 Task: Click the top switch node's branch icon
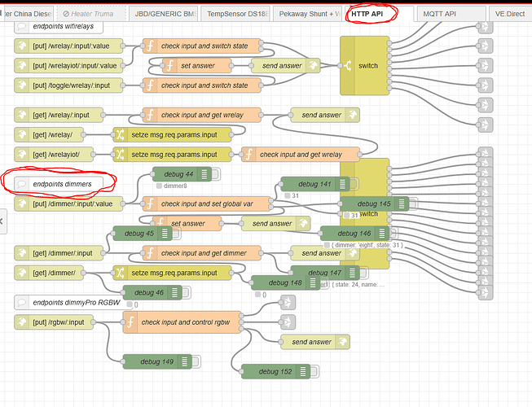pos(348,66)
